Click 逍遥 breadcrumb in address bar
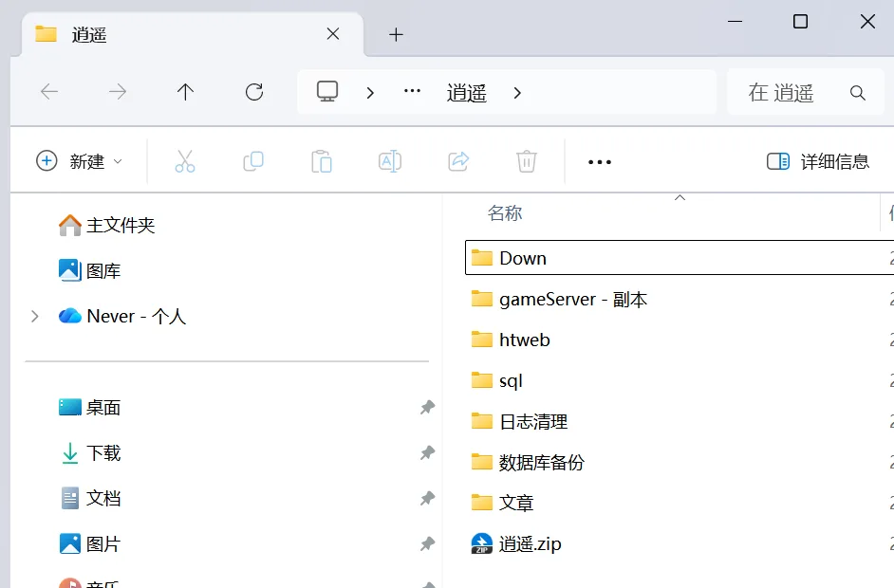This screenshot has height=588, width=894. 466,93
